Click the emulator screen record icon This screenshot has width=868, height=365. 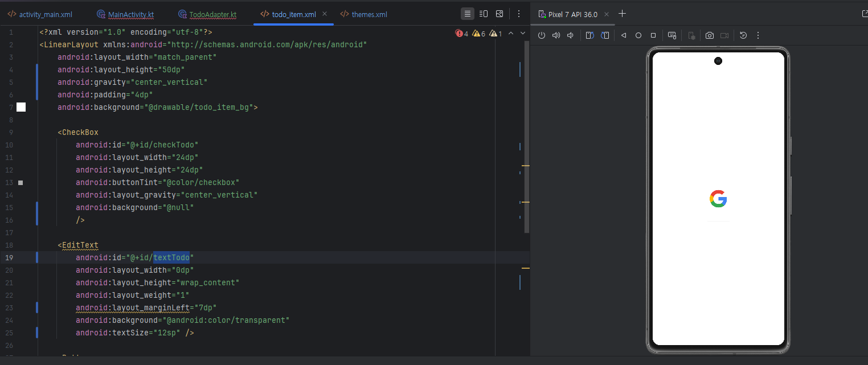724,35
